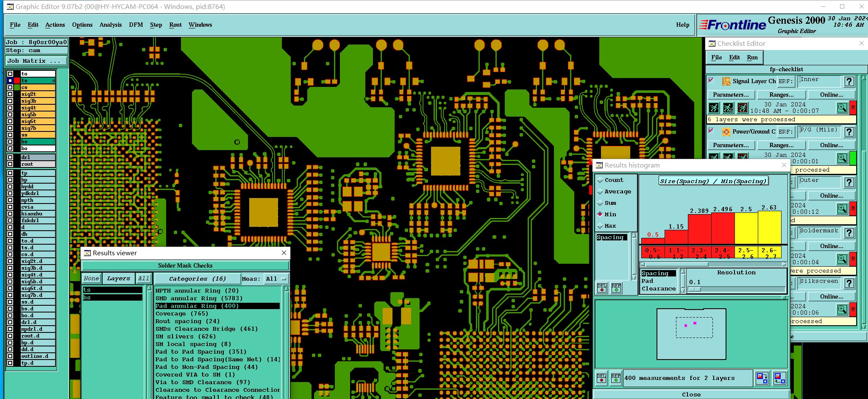Open results magnifier for the Soldermask check
Image resolution: width=868 pixels, height=399 pixels.
[842, 259]
